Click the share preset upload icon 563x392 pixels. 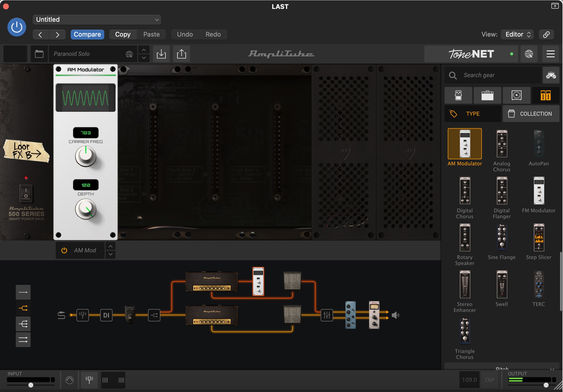click(182, 54)
